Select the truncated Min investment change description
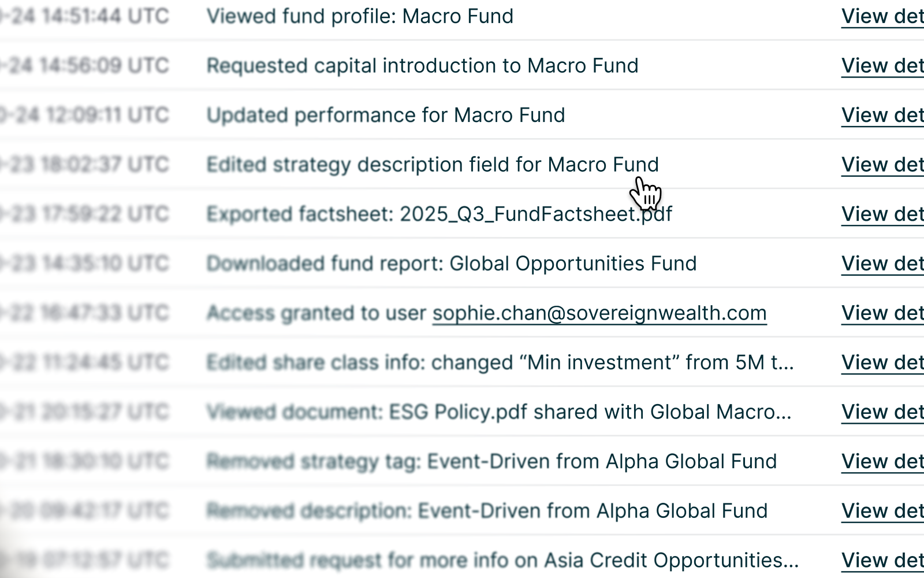Image resolution: width=924 pixels, height=578 pixels. pos(500,362)
